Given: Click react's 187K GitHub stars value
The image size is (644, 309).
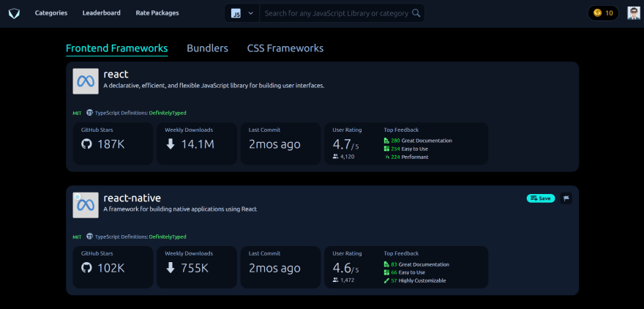Looking at the screenshot, I should tap(111, 144).
